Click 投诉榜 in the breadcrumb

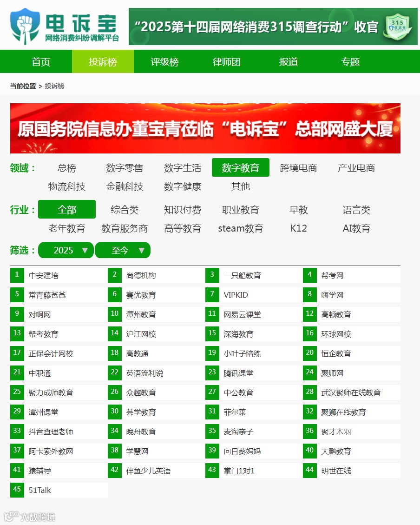[54, 86]
